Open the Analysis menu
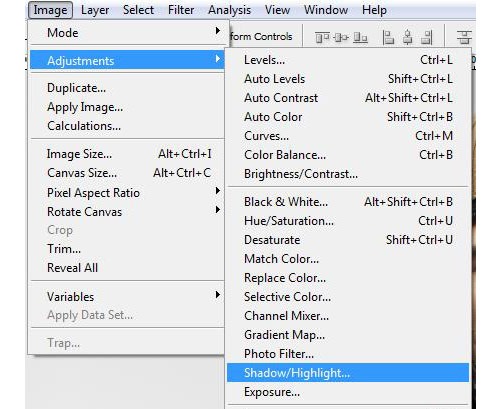 click(229, 10)
